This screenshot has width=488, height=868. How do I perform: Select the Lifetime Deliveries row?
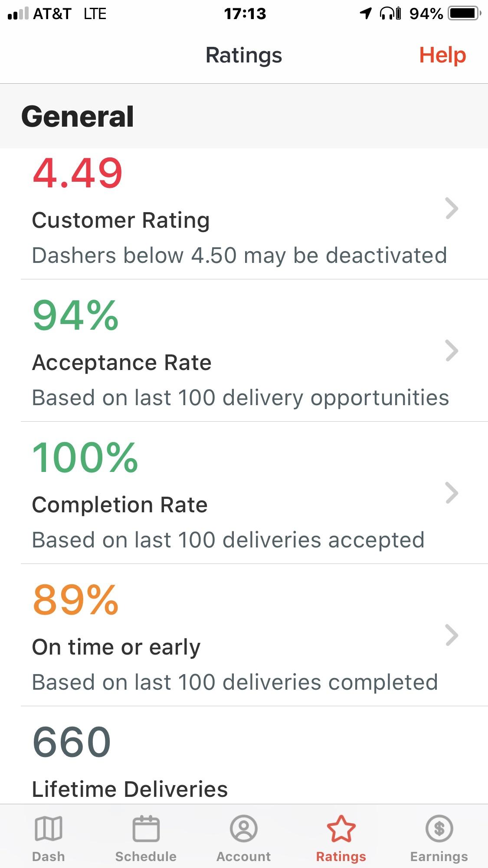click(x=254, y=755)
